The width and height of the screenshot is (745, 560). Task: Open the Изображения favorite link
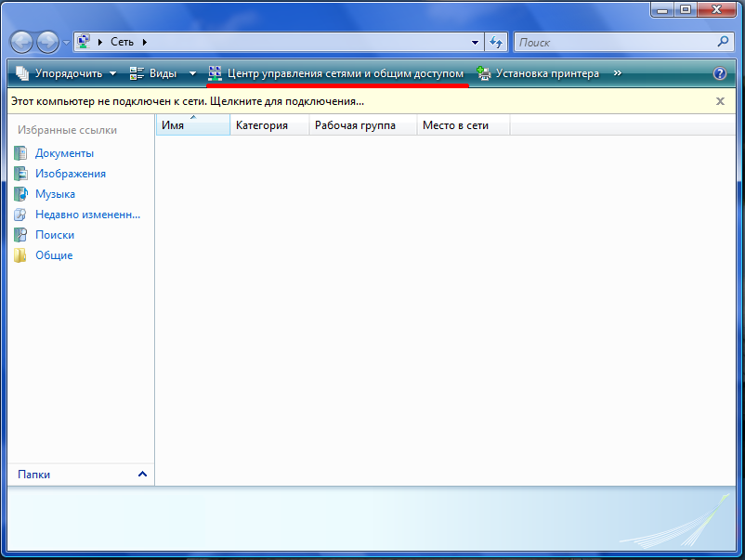[71, 174]
